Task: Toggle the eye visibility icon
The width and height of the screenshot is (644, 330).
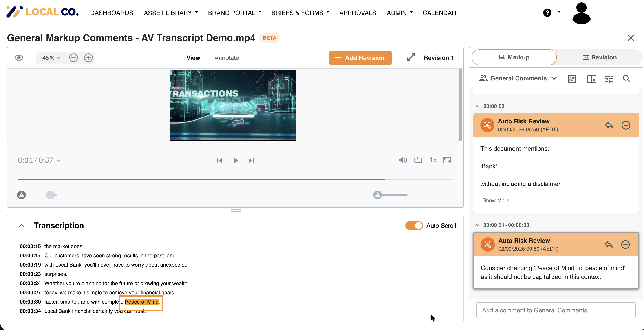Action: coord(19,58)
